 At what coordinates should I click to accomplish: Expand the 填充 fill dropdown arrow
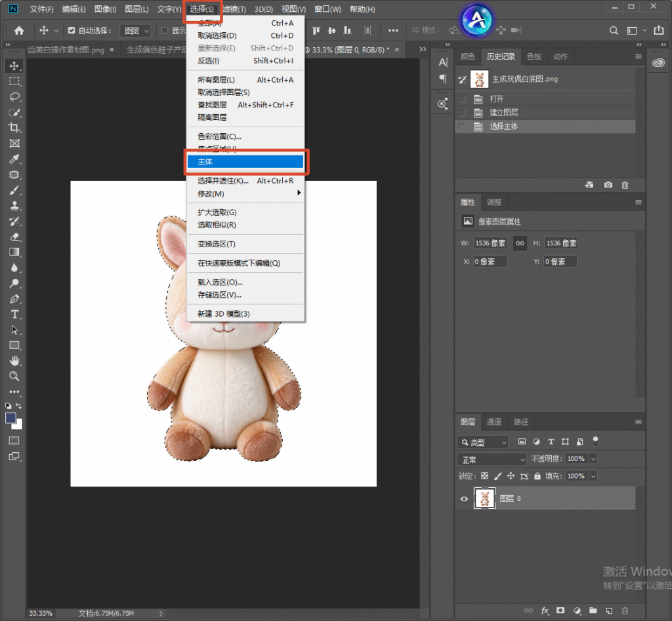click(x=593, y=476)
